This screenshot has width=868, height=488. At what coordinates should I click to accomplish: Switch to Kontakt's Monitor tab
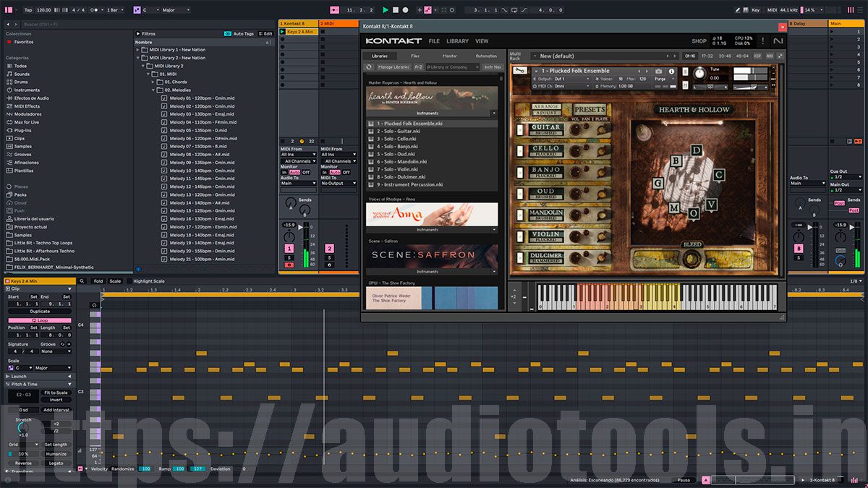[450, 56]
